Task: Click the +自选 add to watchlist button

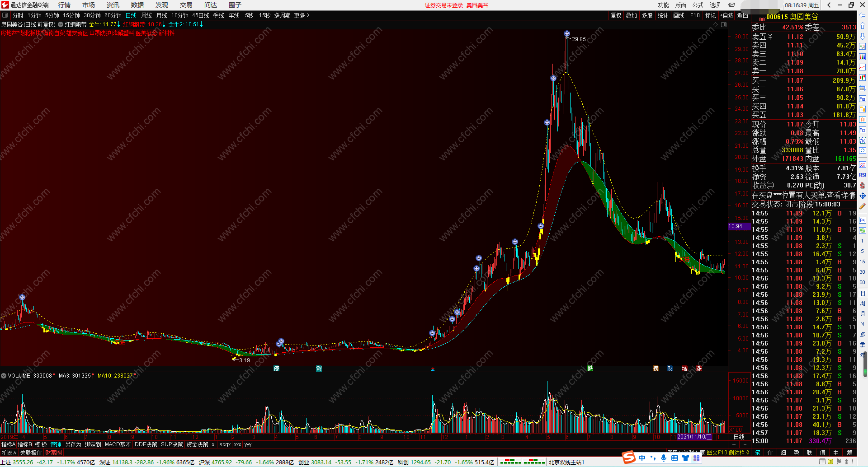Action: [x=726, y=15]
